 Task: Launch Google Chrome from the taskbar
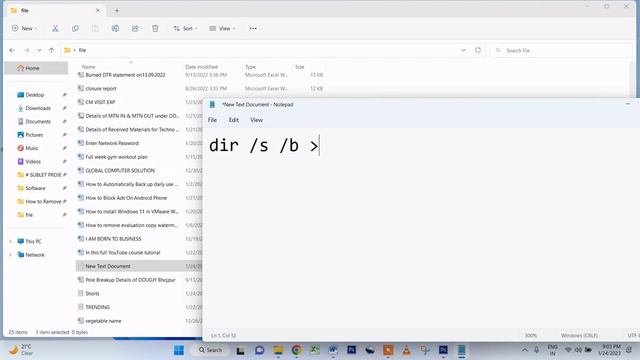click(297, 350)
